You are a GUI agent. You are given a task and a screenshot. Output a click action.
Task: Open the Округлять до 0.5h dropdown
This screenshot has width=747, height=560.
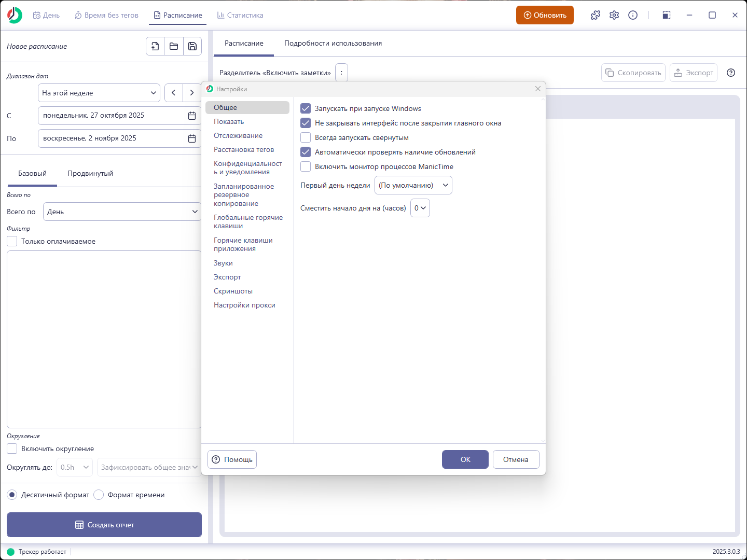tap(75, 467)
